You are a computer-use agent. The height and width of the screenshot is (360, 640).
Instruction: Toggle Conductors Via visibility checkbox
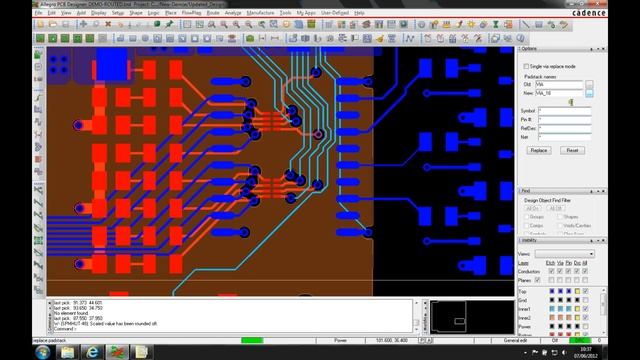[560, 271]
